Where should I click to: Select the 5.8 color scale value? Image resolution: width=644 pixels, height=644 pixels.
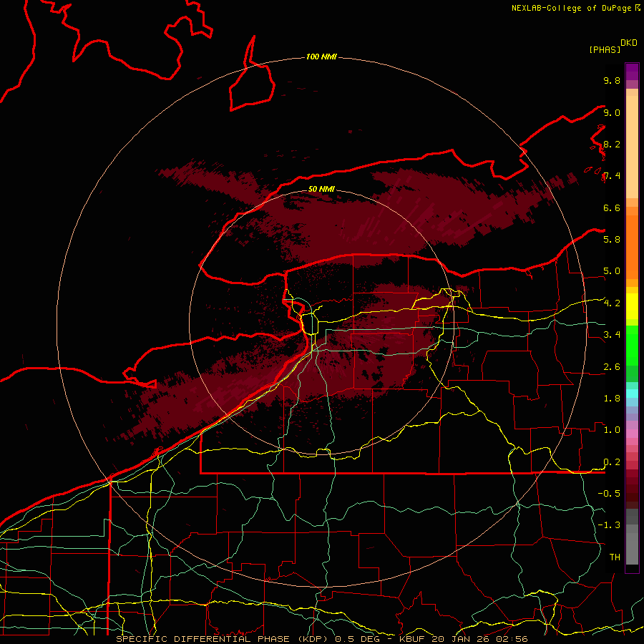coord(612,239)
